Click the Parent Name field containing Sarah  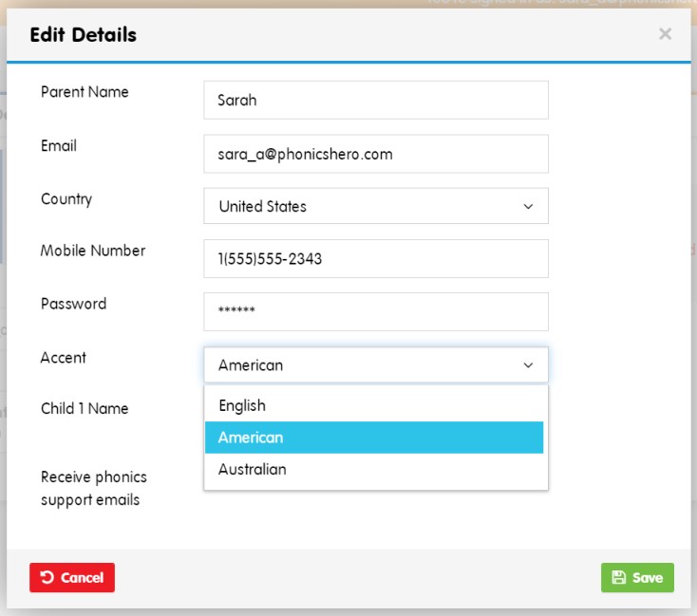pos(376,100)
